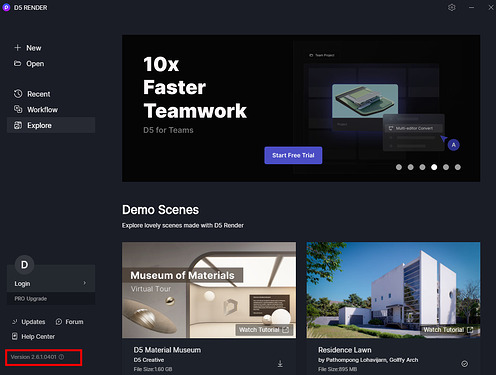Expand the Login chevron arrow
Image resolution: width=496 pixels, height=375 pixels.
(x=85, y=283)
